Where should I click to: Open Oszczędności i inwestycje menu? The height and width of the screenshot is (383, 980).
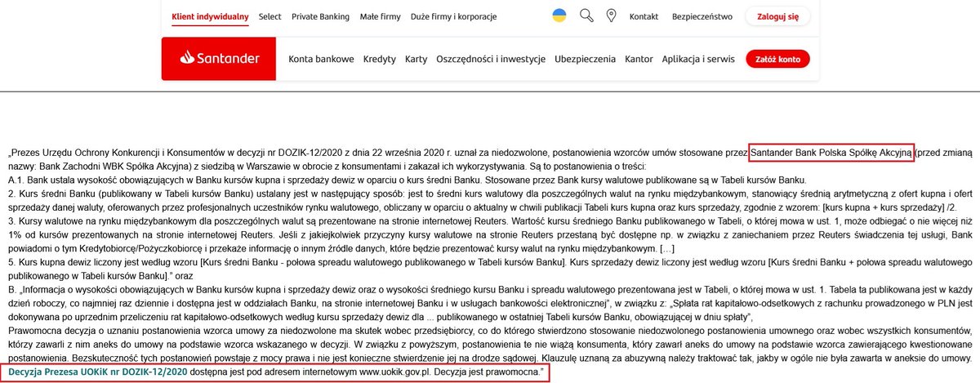click(491, 59)
